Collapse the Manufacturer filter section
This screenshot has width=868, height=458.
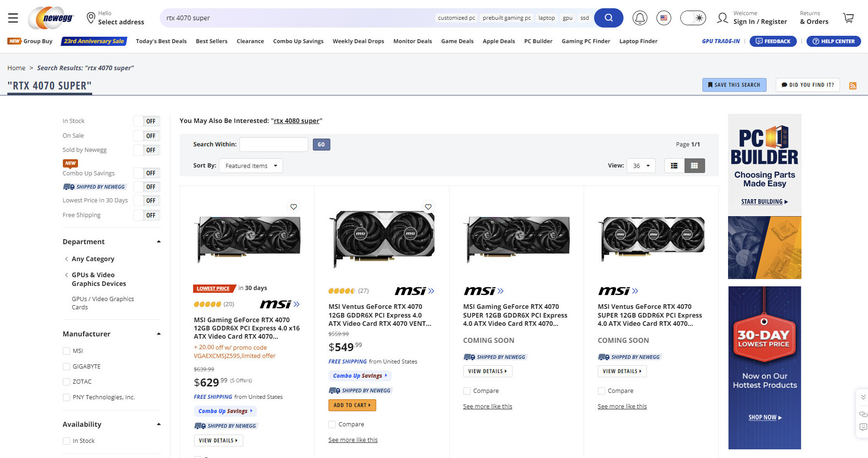pyautogui.click(x=159, y=334)
